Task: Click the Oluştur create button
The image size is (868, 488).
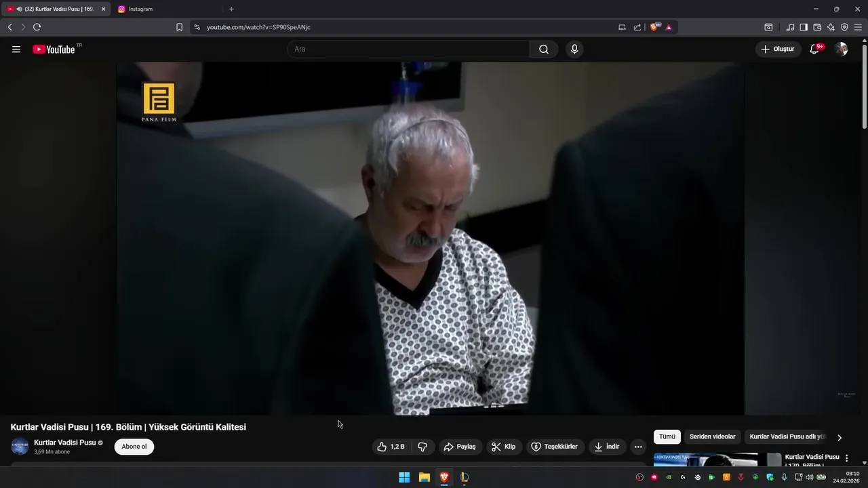Action: coord(778,49)
